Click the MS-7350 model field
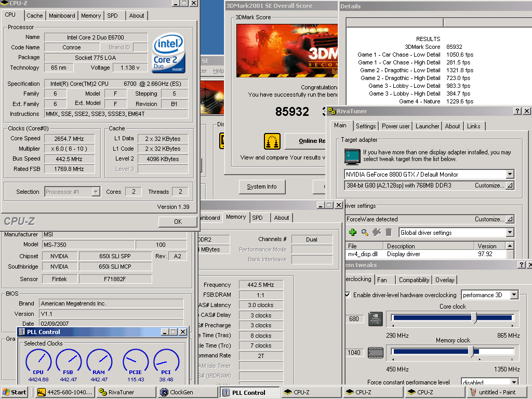532x399 pixels. [88, 245]
